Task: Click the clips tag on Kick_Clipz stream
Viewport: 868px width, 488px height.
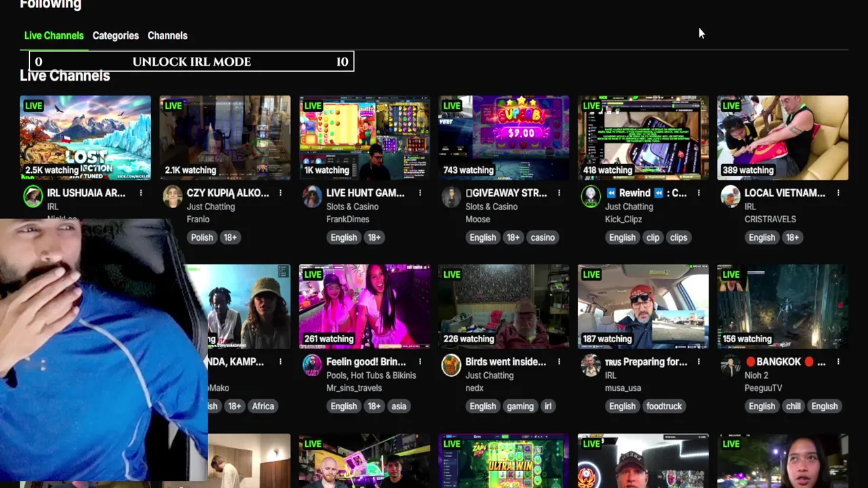Action: point(679,237)
